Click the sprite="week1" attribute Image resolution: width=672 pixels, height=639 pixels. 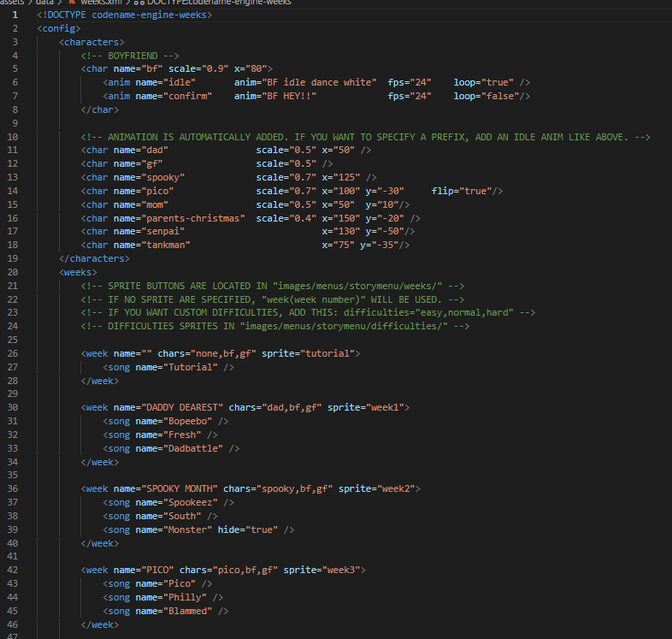click(366, 408)
